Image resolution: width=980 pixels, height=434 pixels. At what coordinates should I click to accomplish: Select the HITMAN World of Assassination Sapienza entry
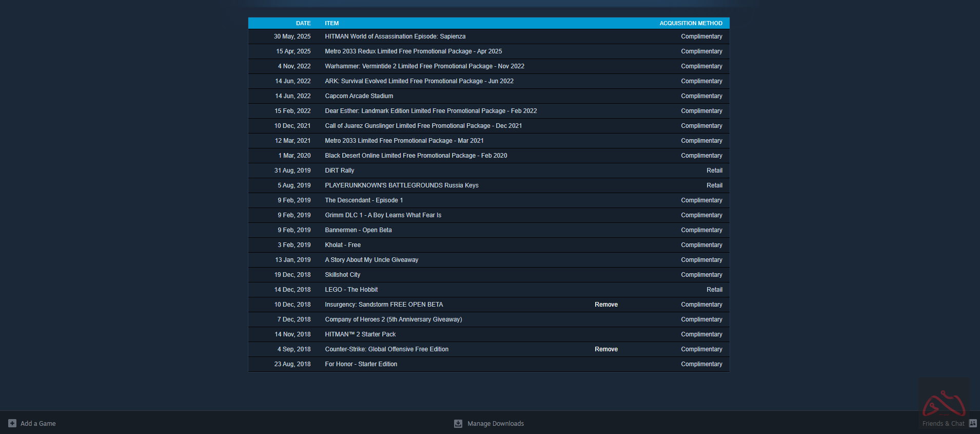point(395,36)
